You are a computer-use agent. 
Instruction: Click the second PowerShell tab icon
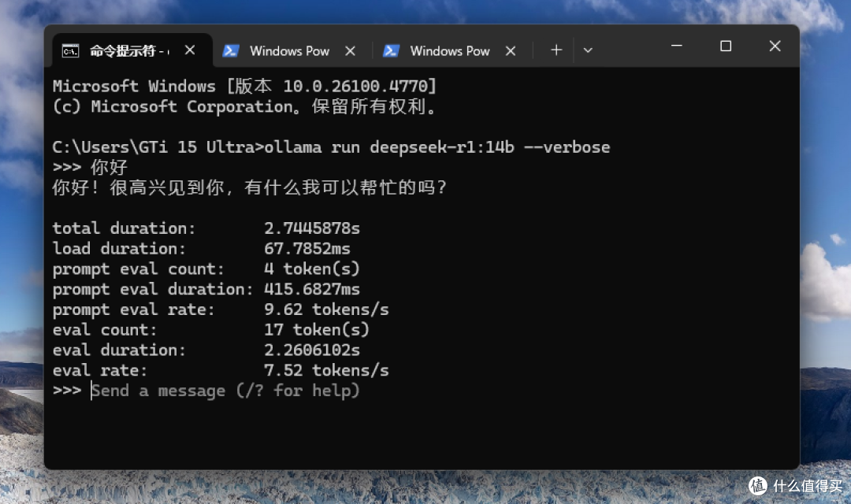[x=392, y=51]
